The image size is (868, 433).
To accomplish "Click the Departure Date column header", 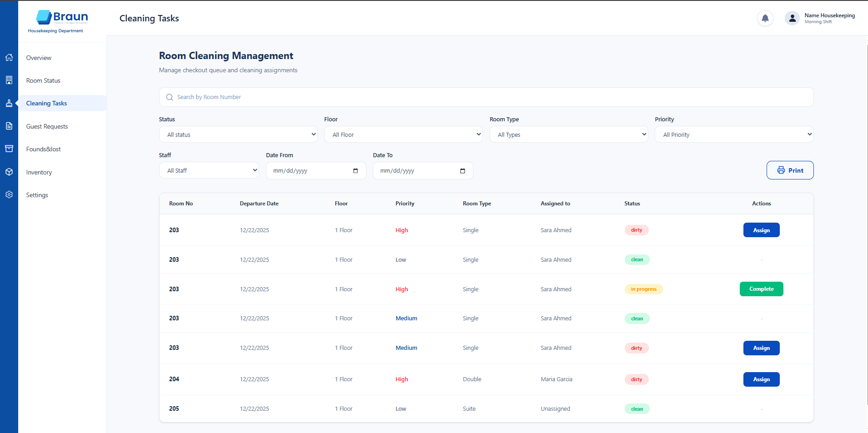I will 259,204.
